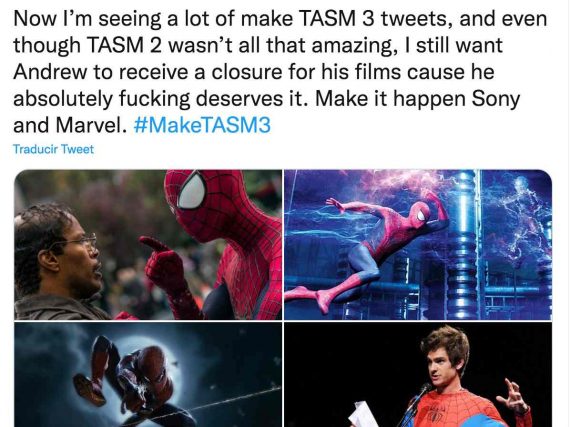Image resolution: width=570 pixels, height=427 pixels.
Task: Click the word "Marvel." before the hashtag
Action: click(x=91, y=125)
